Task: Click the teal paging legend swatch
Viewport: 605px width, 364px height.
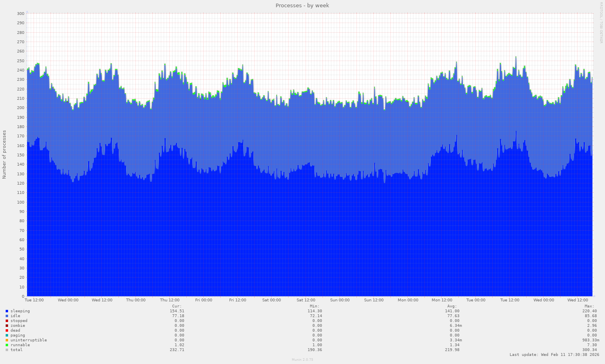Action: (x=7, y=335)
